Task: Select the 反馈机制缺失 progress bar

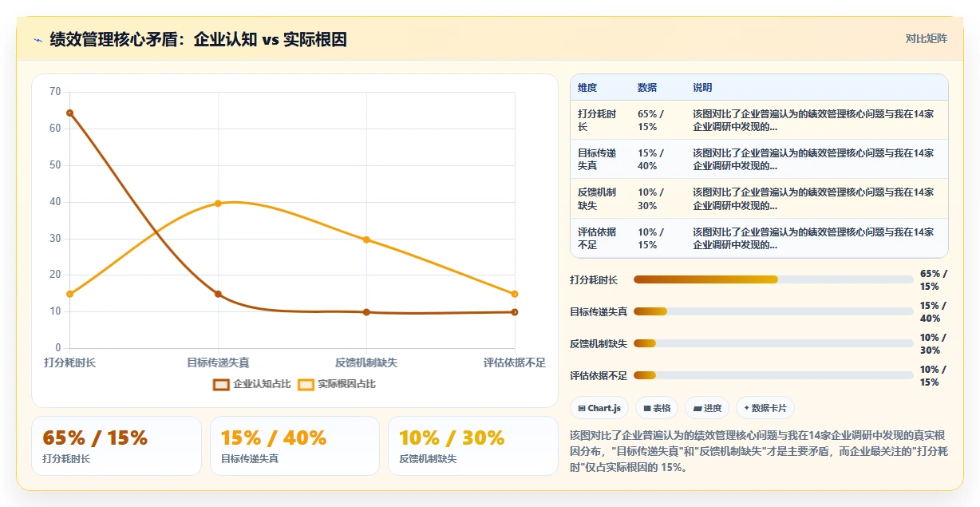Action: point(773,343)
